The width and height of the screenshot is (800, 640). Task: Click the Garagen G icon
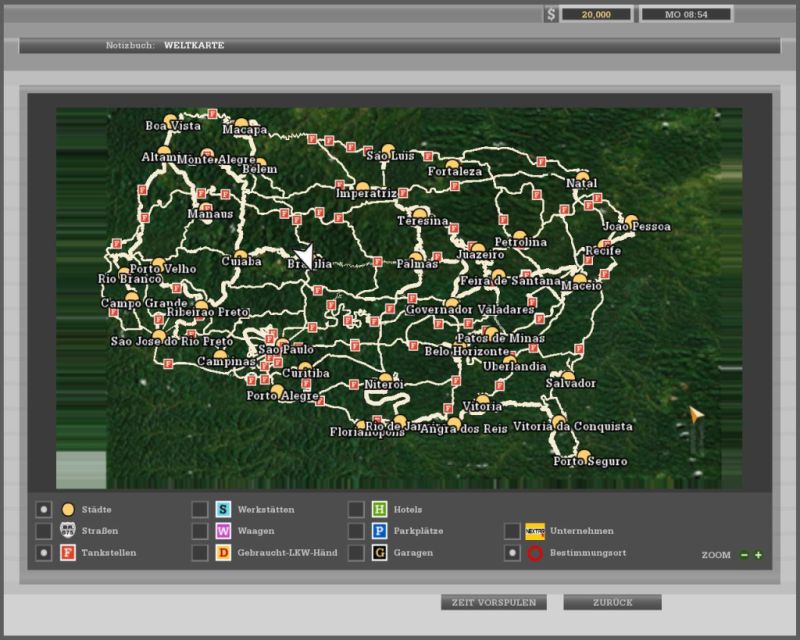pyautogui.click(x=380, y=553)
